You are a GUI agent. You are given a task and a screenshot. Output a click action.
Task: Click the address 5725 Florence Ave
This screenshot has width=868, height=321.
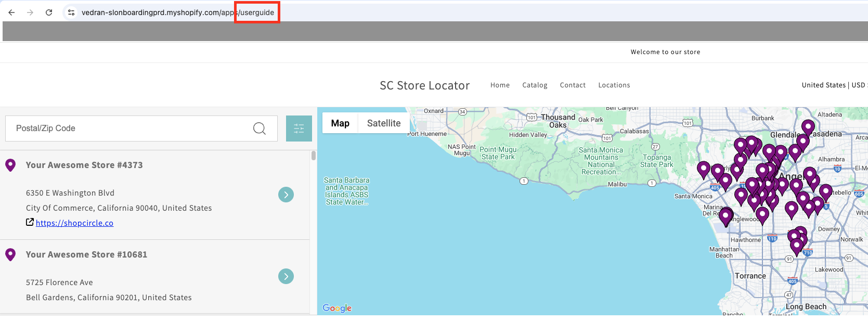59,283
